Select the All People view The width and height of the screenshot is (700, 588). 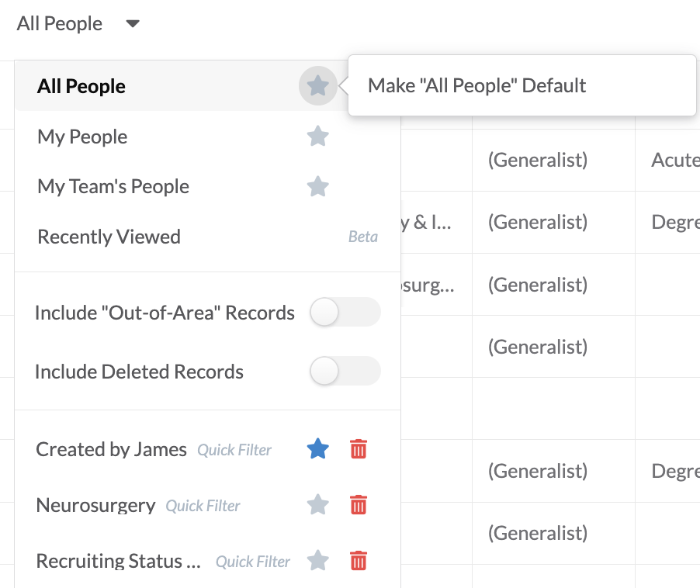(x=81, y=86)
